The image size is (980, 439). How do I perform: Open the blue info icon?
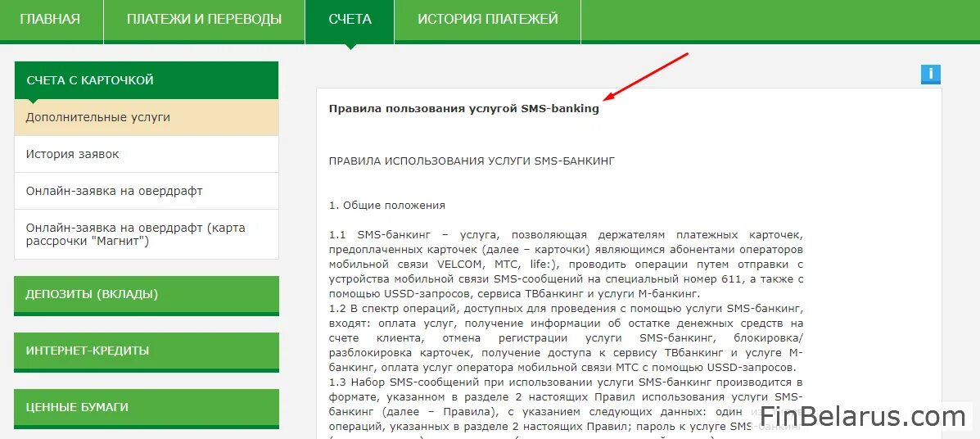pyautogui.click(x=930, y=75)
